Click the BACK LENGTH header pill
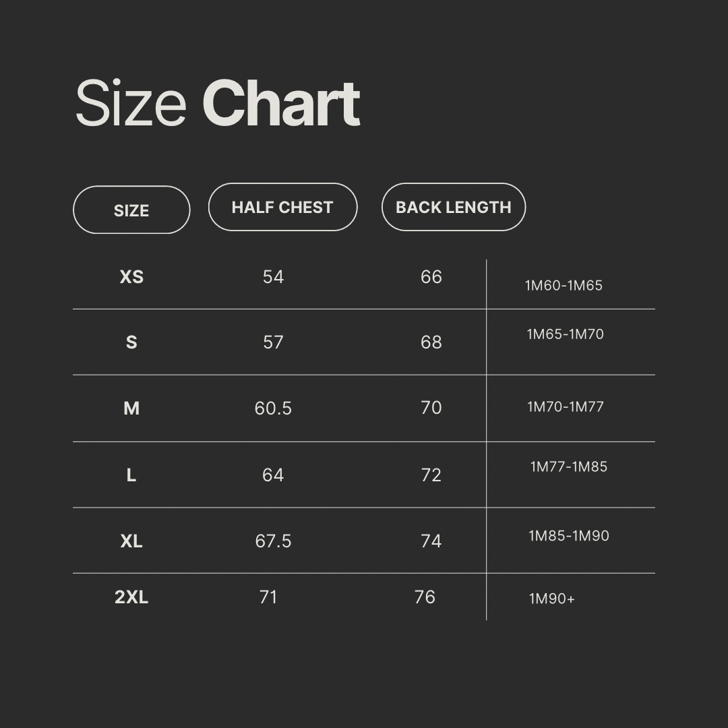Viewport: 728px width, 728px height. [x=453, y=207]
